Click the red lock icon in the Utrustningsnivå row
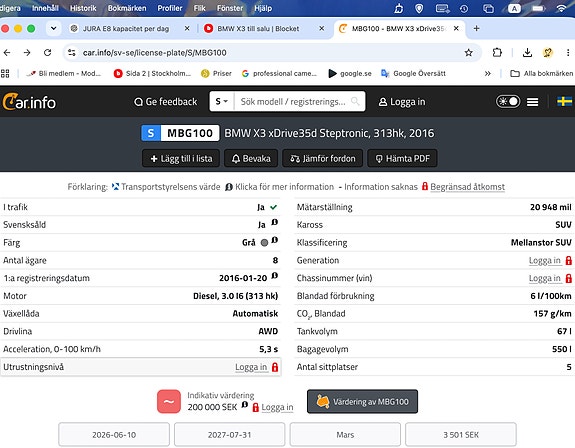This screenshot has height=448, width=575. click(x=275, y=367)
